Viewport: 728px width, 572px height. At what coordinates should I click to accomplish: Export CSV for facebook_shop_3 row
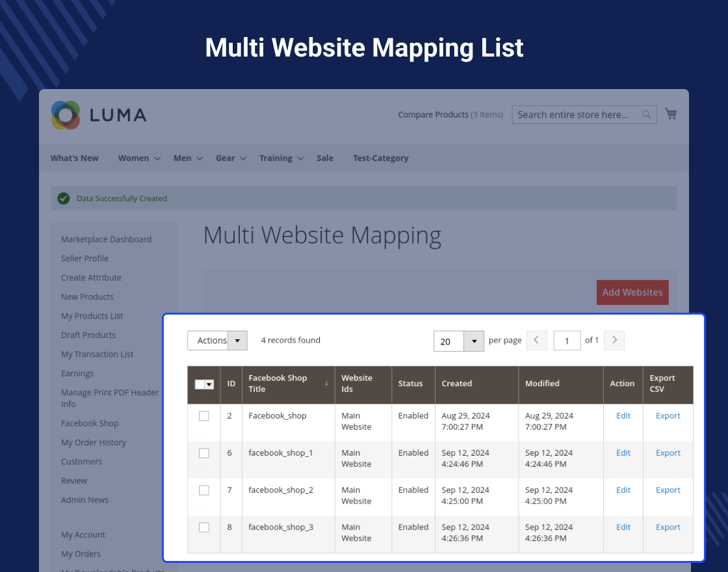point(668,527)
